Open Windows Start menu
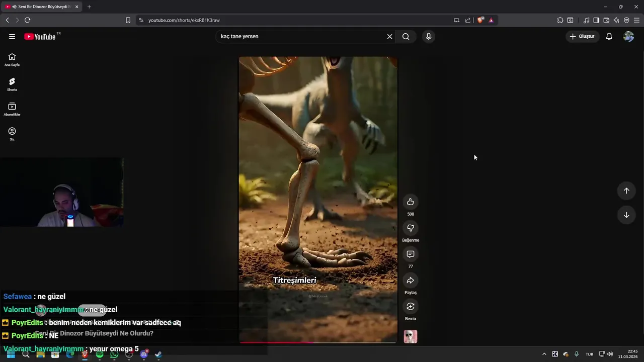644x362 pixels. tap(11, 354)
